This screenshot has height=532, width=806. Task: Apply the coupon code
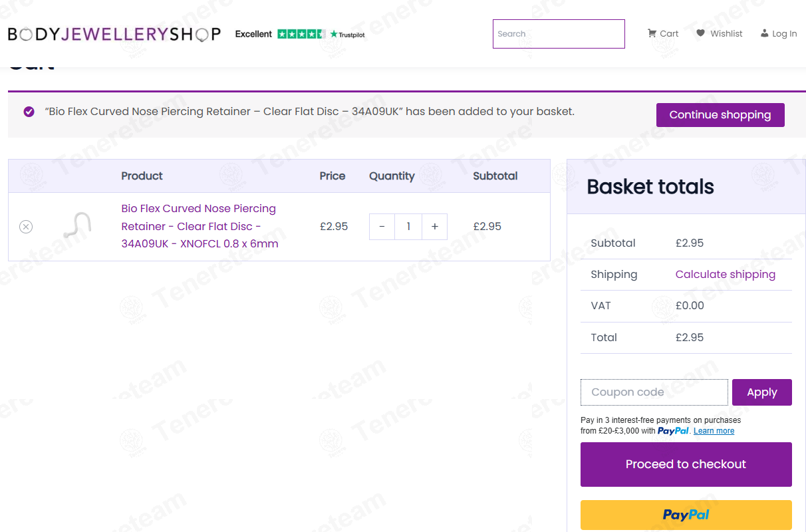pos(762,392)
